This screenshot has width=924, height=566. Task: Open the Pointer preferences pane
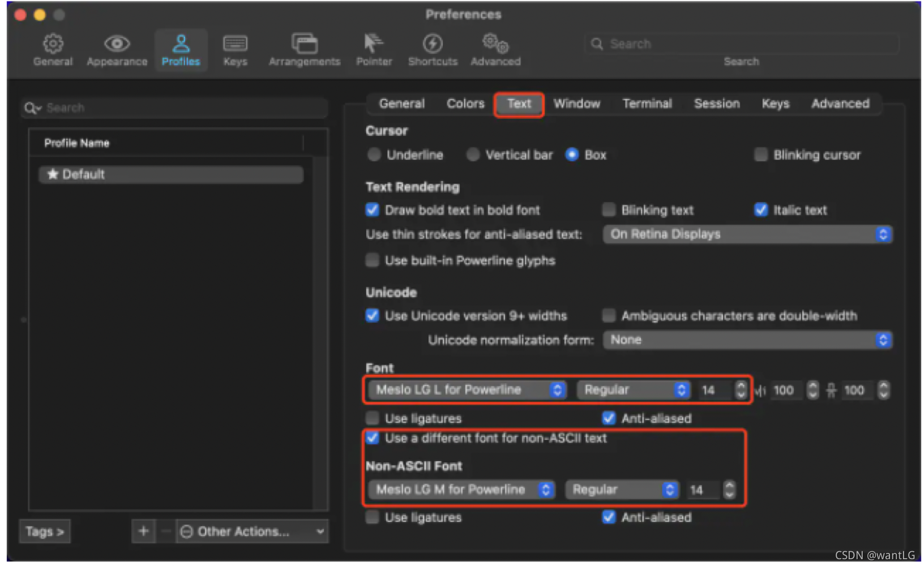pyautogui.click(x=374, y=50)
